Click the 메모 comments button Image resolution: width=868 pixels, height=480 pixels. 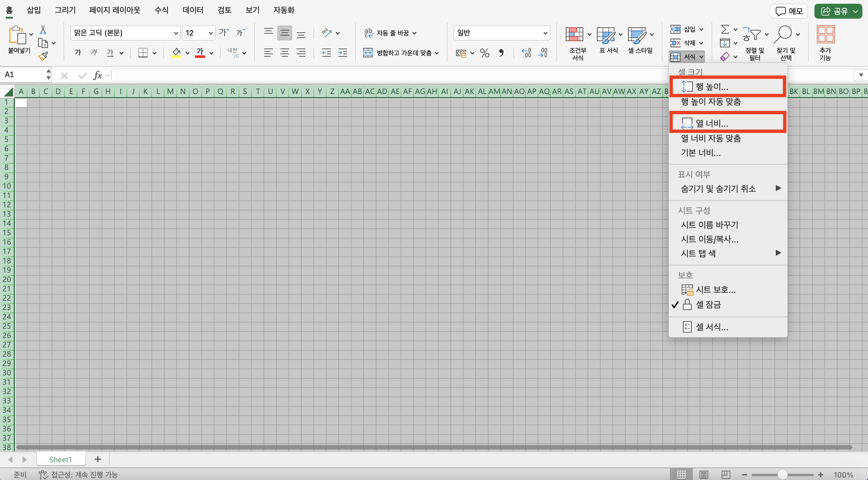pyautogui.click(x=789, y=11)
